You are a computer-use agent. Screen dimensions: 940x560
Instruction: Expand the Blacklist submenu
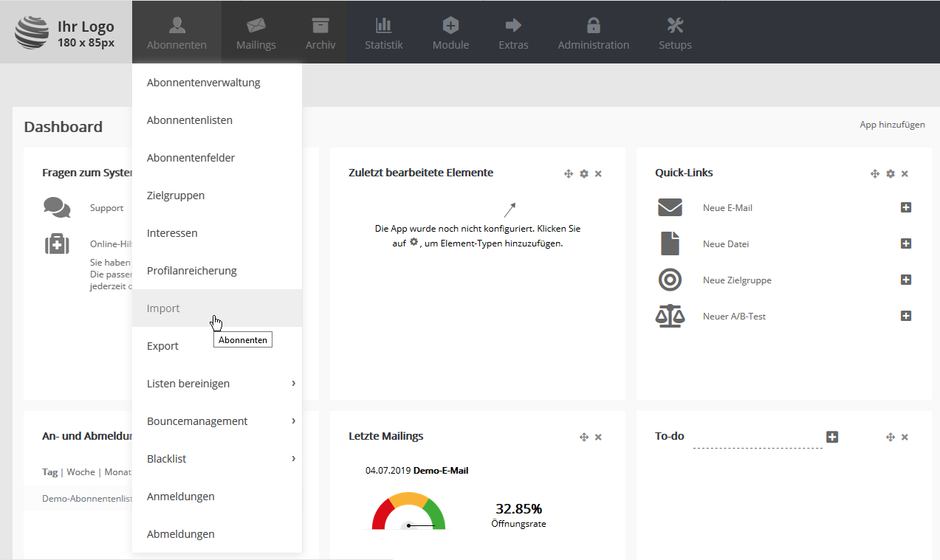point(293,458)
